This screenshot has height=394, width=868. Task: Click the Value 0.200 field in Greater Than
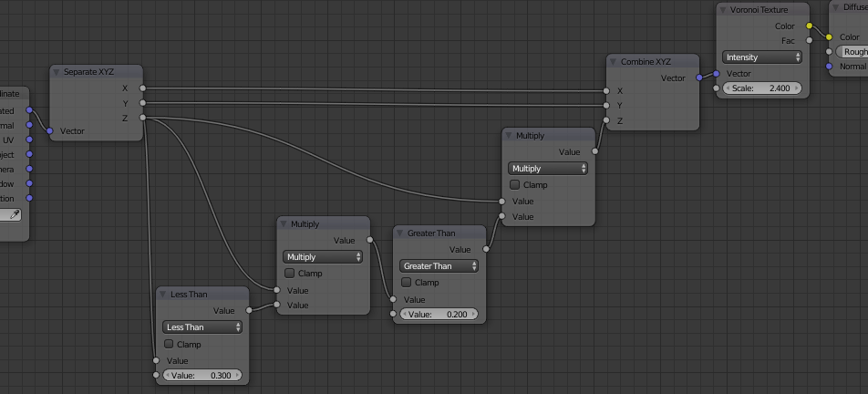[x=439, y=315]
